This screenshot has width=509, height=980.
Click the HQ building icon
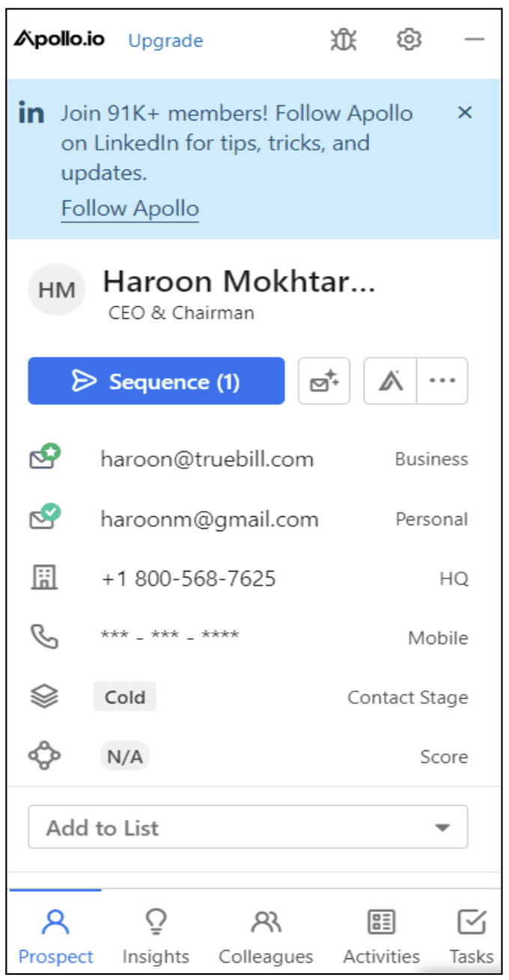click(x=44, y=578)
